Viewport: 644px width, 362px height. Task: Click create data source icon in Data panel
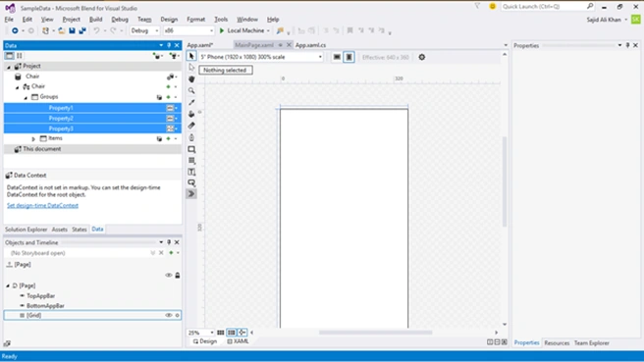coord(157,56)
